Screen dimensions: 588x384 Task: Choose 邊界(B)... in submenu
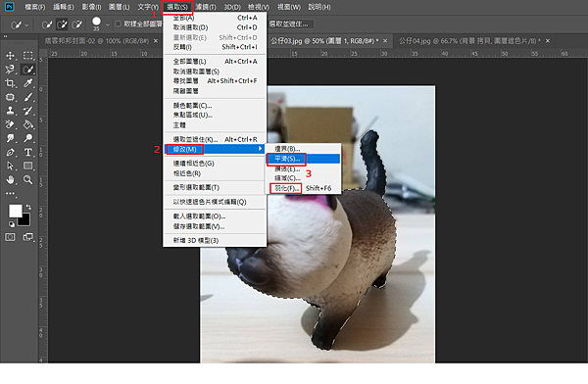[x=303, y=149]
